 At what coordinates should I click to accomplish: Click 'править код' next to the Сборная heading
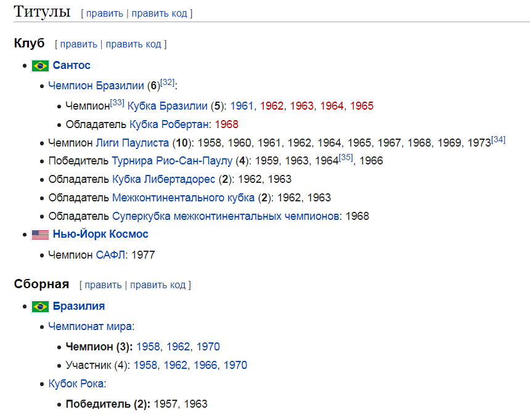tap(158, 285)
